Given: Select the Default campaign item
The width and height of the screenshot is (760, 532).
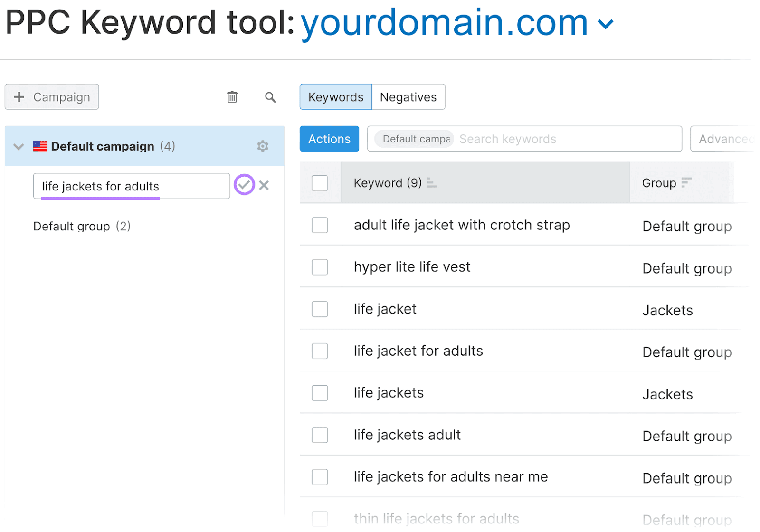Looking at the screenshot, I should [x=144, y=146].
